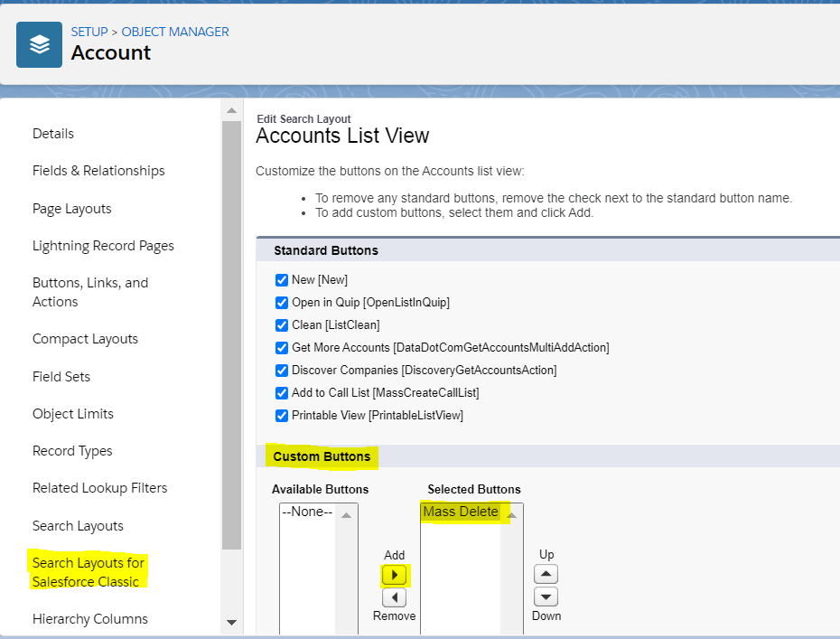Screen dimensions: 840x639
Task: Open Search Layouts for Salesforce Classic
Action: click(88, 572)
